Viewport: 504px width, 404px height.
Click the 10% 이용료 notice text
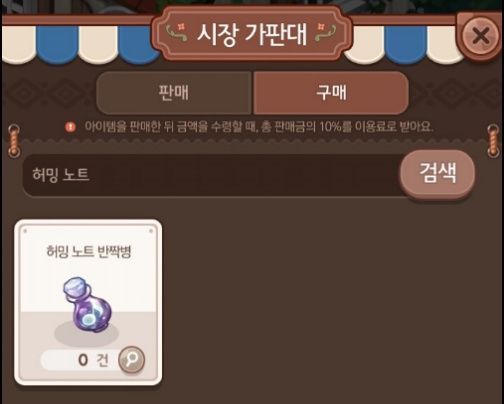[x=259, y=127]
